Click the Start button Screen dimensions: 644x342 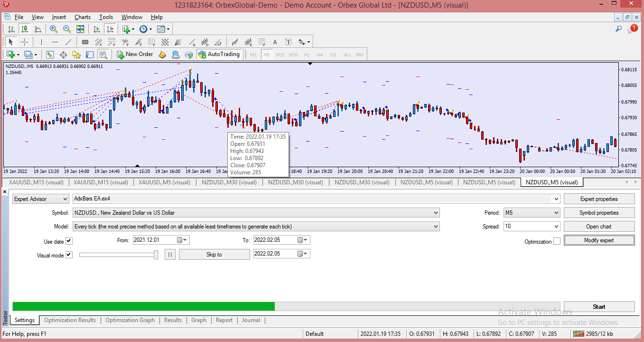coord(599,307)
